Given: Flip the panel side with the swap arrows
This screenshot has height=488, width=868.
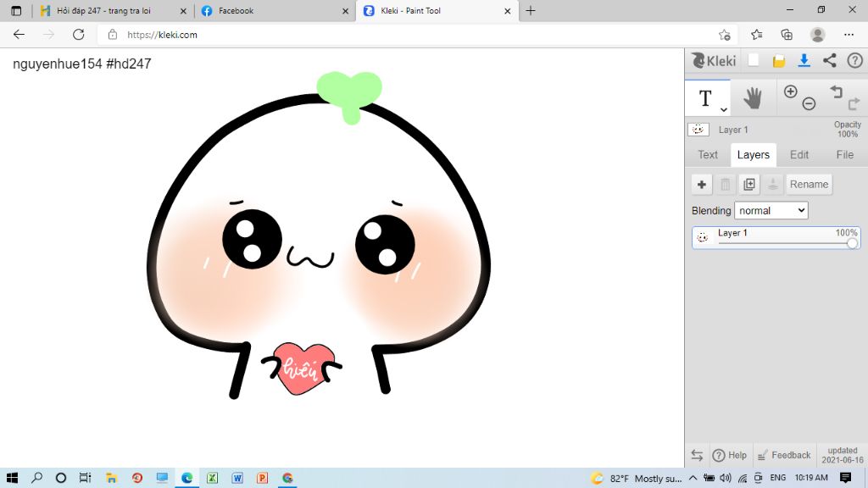Looking at the screenshot, I should point(697,455).
